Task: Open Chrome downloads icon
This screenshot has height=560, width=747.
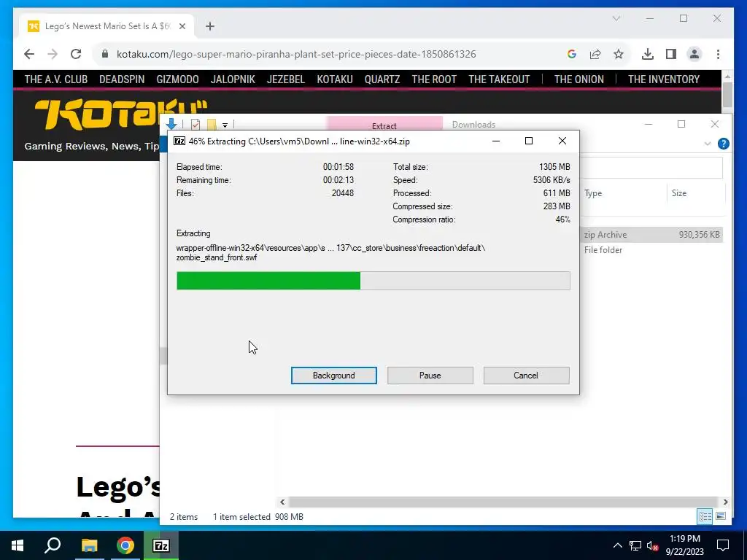Action: [x=648, y=54]
